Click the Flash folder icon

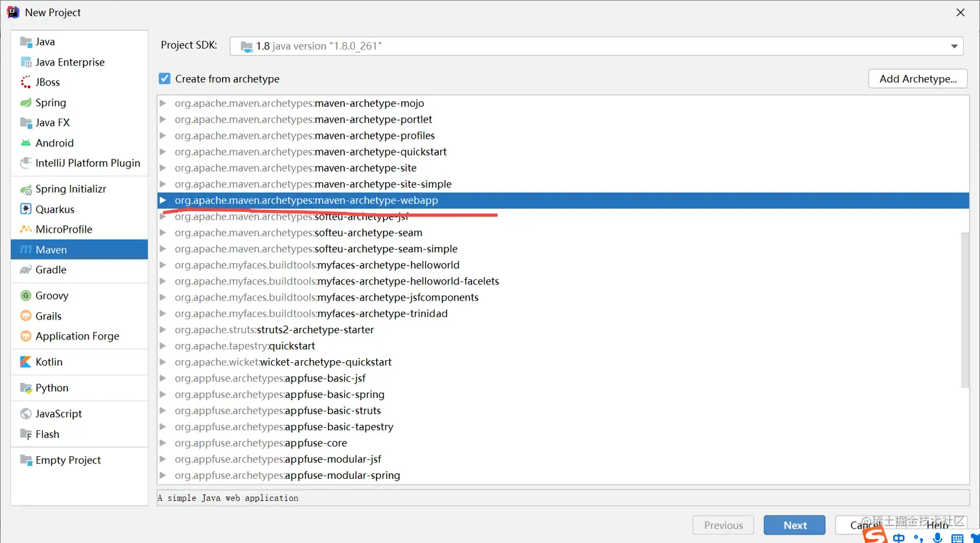(x=26, y=434)
